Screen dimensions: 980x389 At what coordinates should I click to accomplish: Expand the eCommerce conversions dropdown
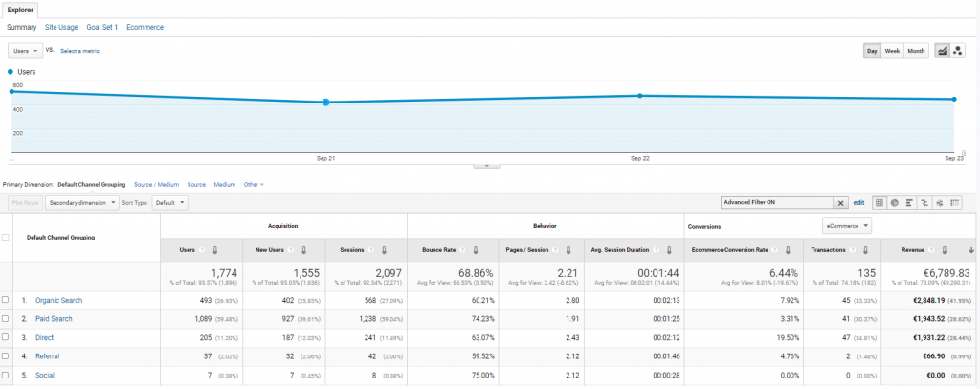[847, 226]
